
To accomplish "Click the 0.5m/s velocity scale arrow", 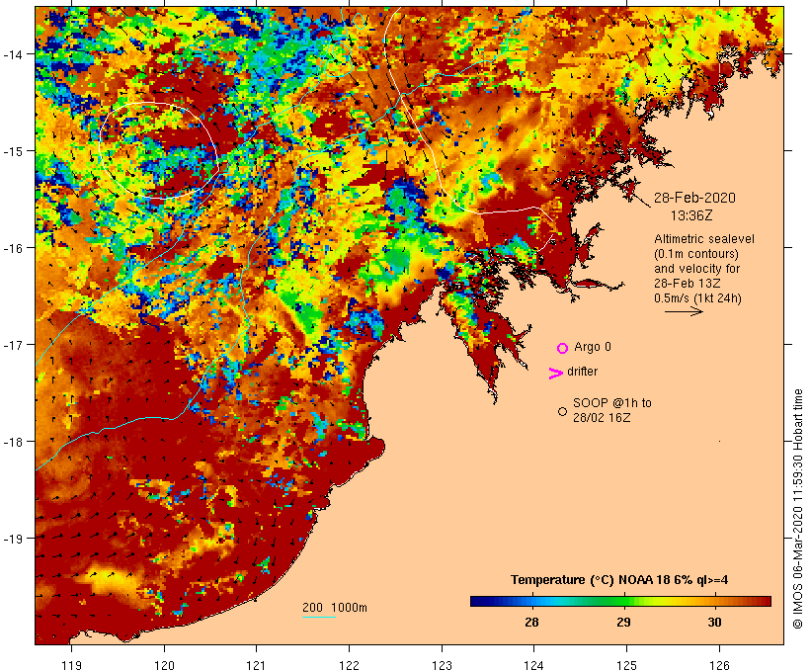I will coord(684,311).
